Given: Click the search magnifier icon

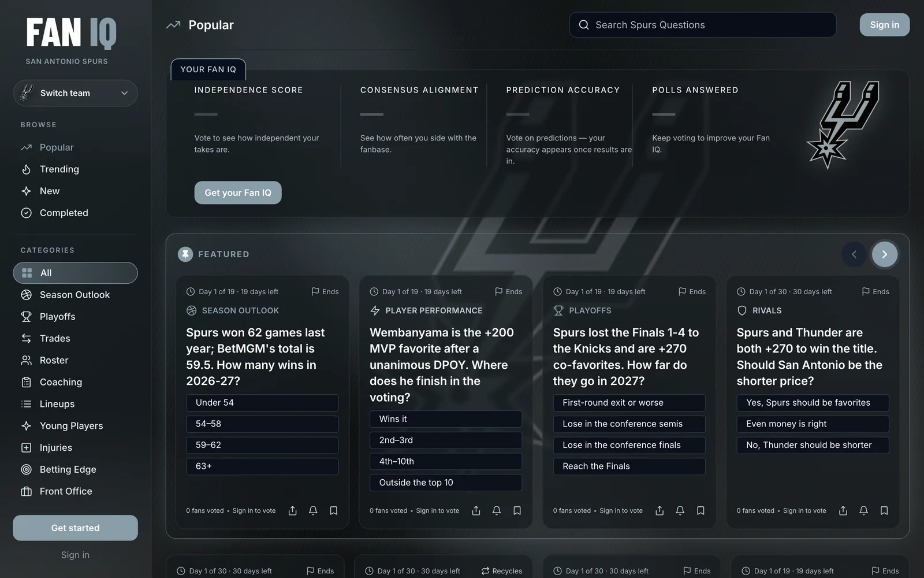Looking at the screenshot, I should pos(584,25).
